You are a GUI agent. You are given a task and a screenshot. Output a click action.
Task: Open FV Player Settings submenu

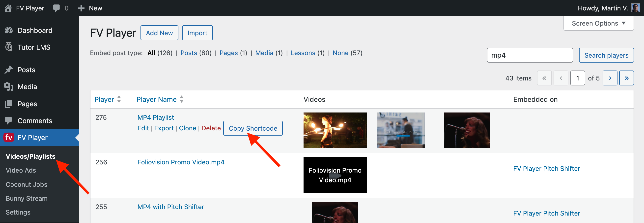point(18,212)
